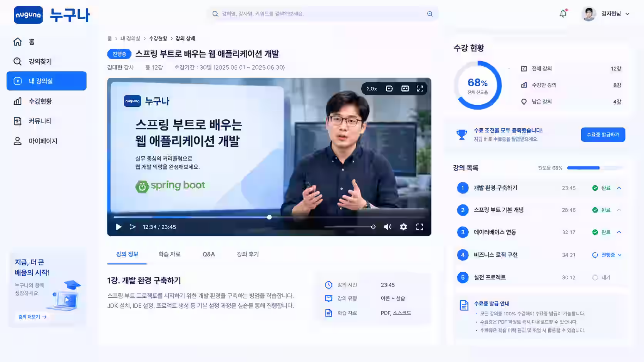
Task: Collapse lecture 1 개발 환경 구축하기 chevron
Action: click(619, 188)
